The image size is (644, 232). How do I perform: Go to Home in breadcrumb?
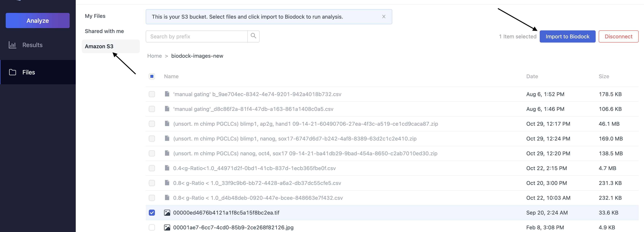(x=154, y=56)
